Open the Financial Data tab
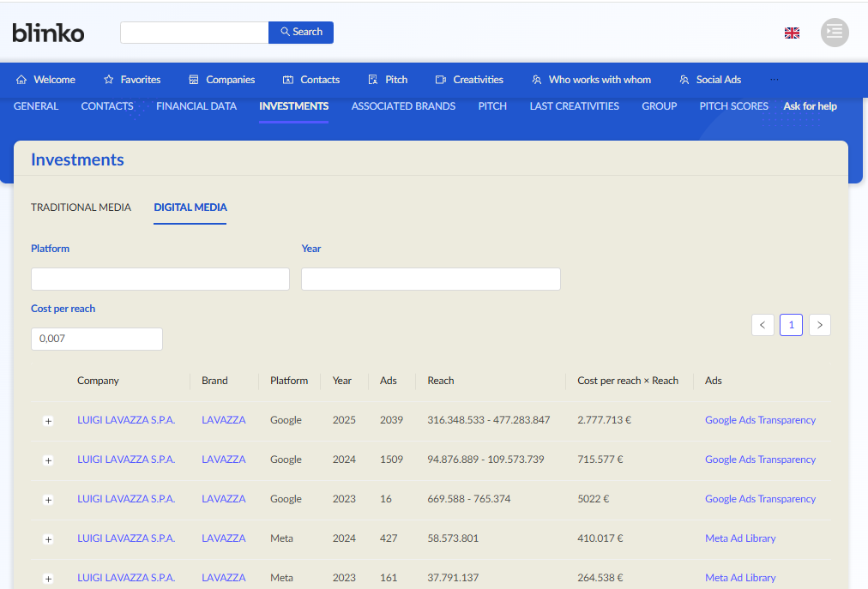 pos(196,106)
